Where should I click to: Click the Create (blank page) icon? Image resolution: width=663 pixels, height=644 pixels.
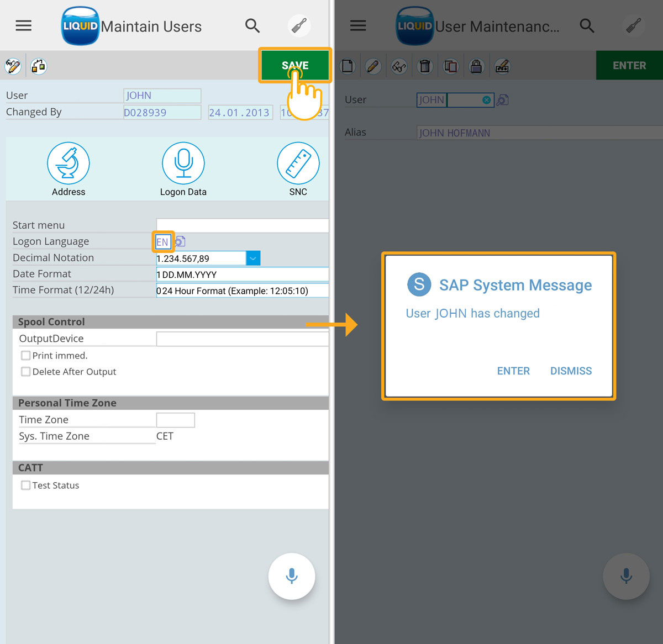[x=348, y=66]
